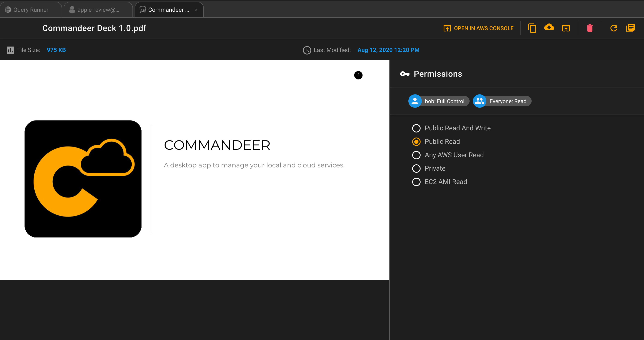Click the Query Runner database icon
The width and height of the screenshot is (644, 340).
point(8,10)
